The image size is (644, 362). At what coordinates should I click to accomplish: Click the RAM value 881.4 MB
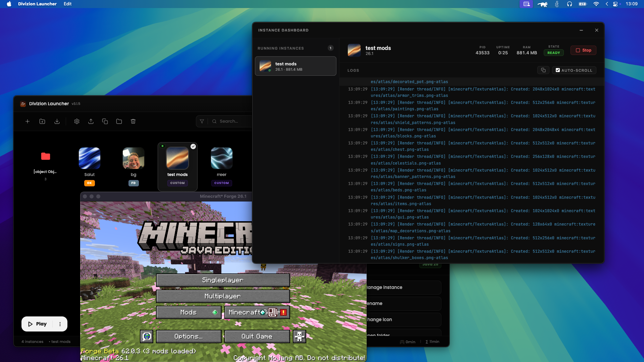coord(527,53)
